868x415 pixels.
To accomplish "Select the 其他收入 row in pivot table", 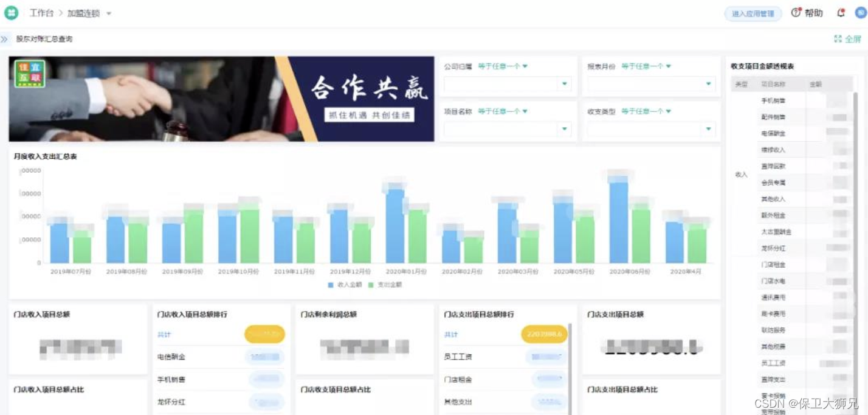I will coord(806,199).
